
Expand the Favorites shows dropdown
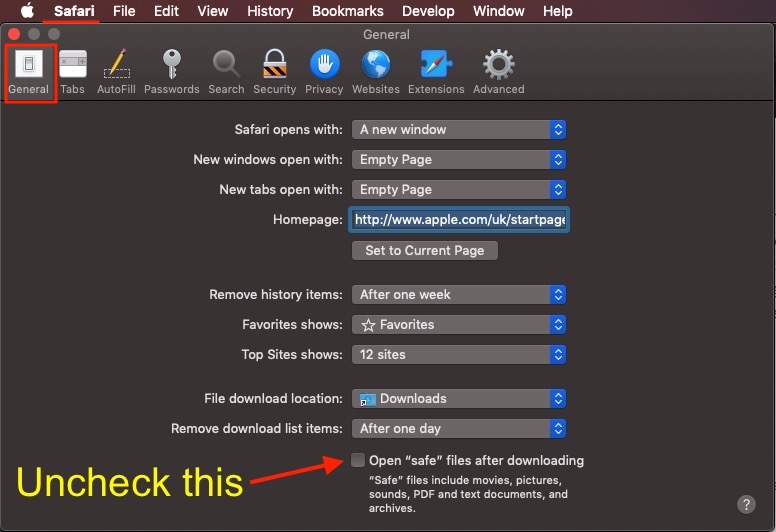(459, 325)
